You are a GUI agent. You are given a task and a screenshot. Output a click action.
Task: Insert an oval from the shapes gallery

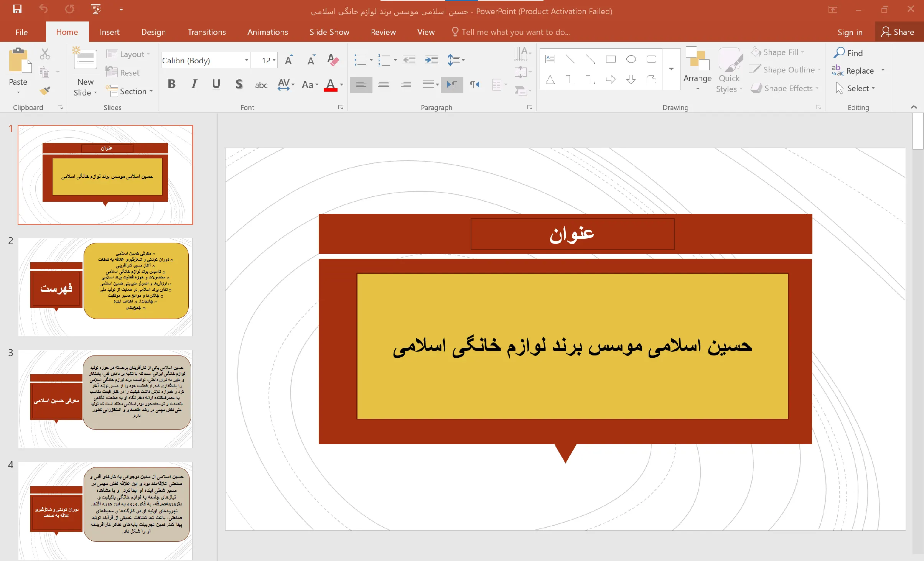pos(631,59)
